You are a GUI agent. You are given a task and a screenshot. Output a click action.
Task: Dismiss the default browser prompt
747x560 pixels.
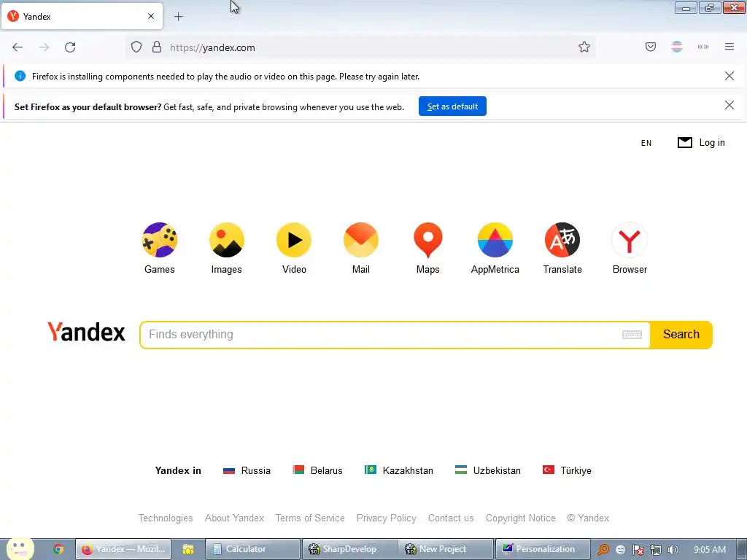click(729, 105)
